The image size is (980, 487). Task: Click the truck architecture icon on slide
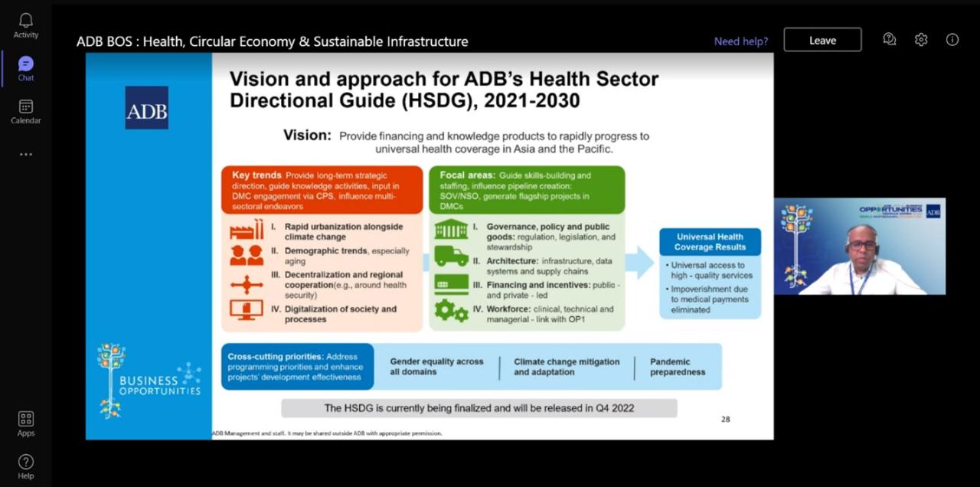451,256
